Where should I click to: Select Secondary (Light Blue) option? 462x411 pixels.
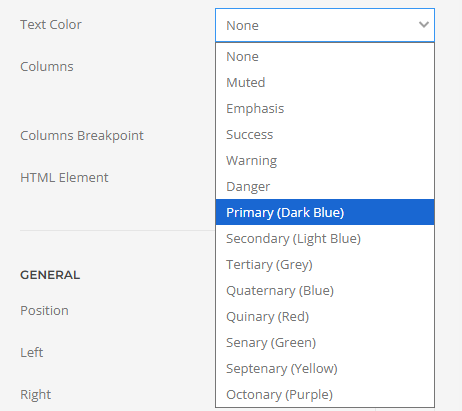tap(325, 239)
